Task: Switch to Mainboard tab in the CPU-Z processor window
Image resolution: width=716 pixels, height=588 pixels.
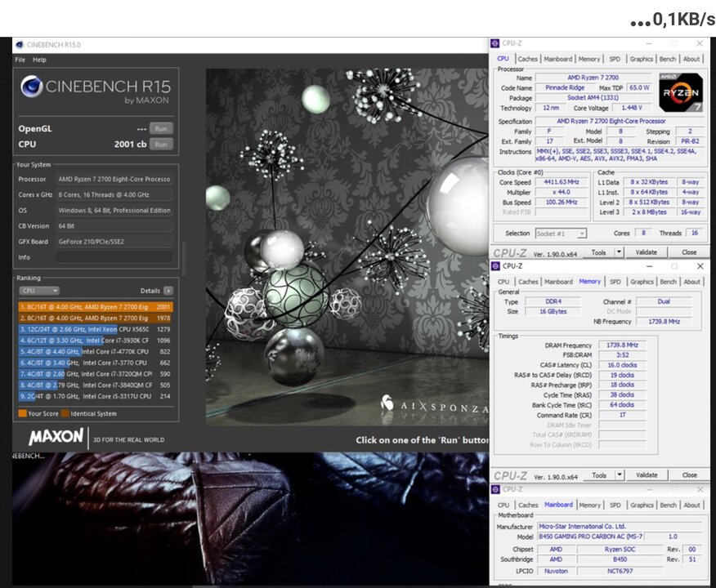Action: [x=558, y=59]
